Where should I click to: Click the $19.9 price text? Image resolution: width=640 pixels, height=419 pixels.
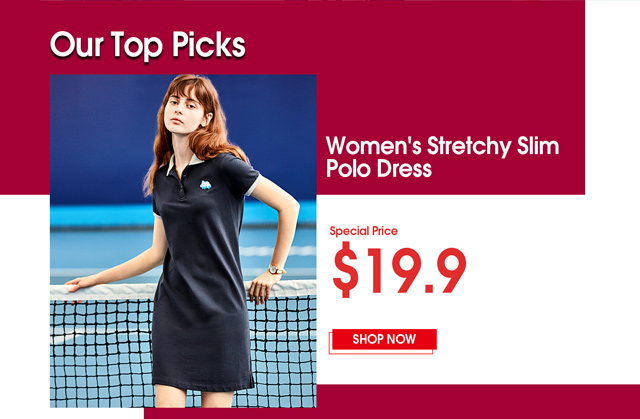tap(399, 269)
